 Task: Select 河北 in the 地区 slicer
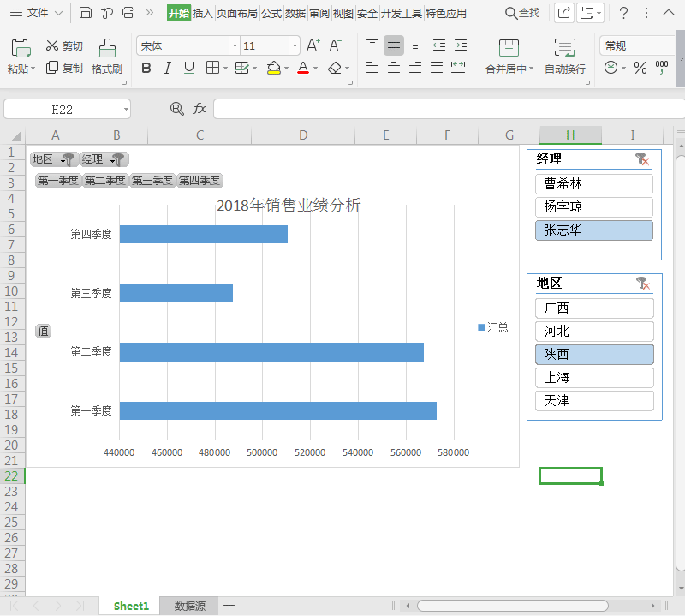pyautogui.click(x=594, y=332)
